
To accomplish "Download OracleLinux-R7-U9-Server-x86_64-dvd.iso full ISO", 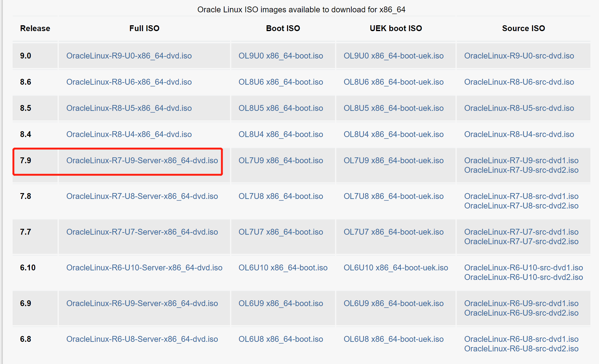I will [x=142, y=160].
